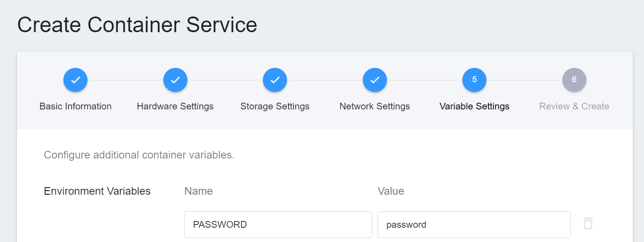Open the Hardware Settings step label
644x242 pixels.
click(x=175, y=106)
